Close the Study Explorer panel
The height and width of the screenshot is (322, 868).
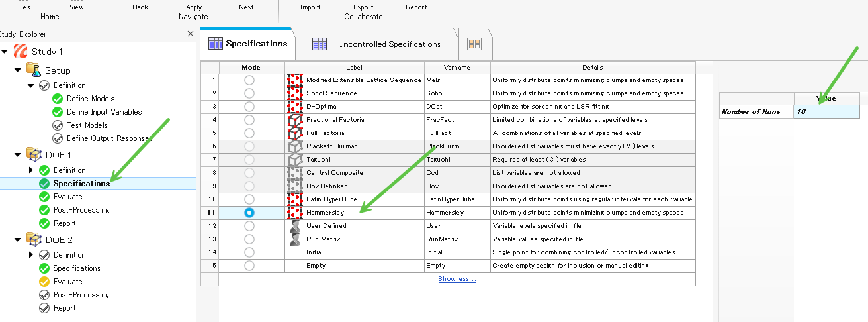(191, 34)
